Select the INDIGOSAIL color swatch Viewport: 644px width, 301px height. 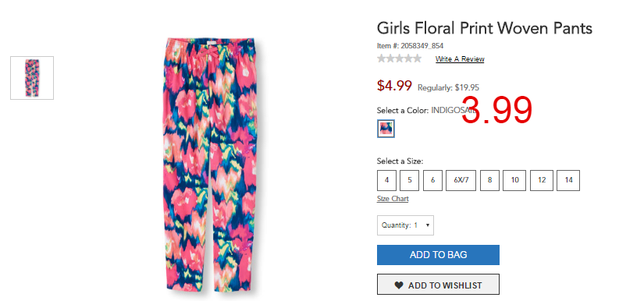point(386,129)
